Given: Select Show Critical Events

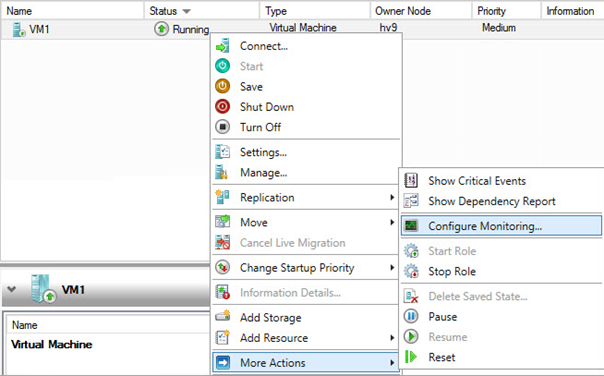Looking at the screenshot, I should click(477, 181).
